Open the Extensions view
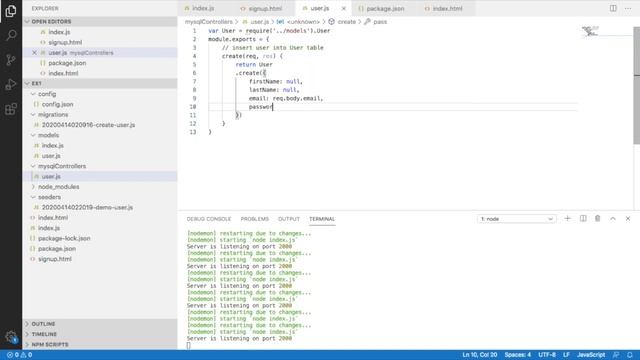 [x=11, y=109]
